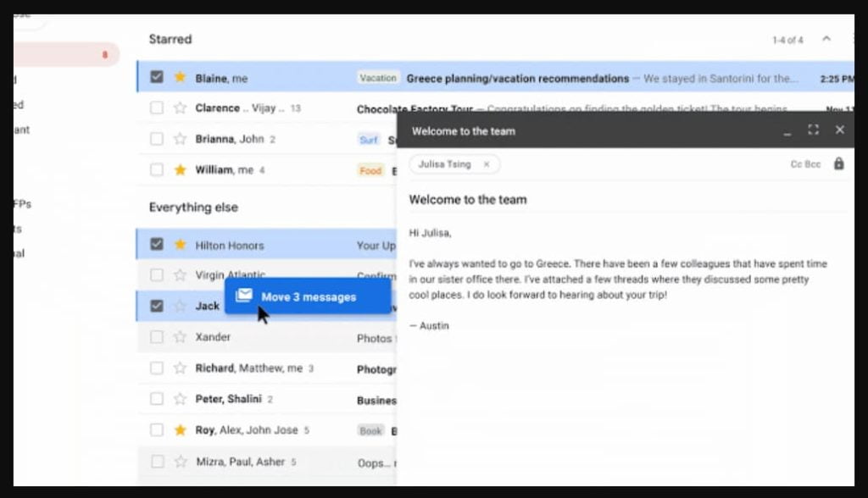This screenshot has width=868, height=498.
Task: Star Richard and Matthew's photography thread
Action: pos(179,368)
